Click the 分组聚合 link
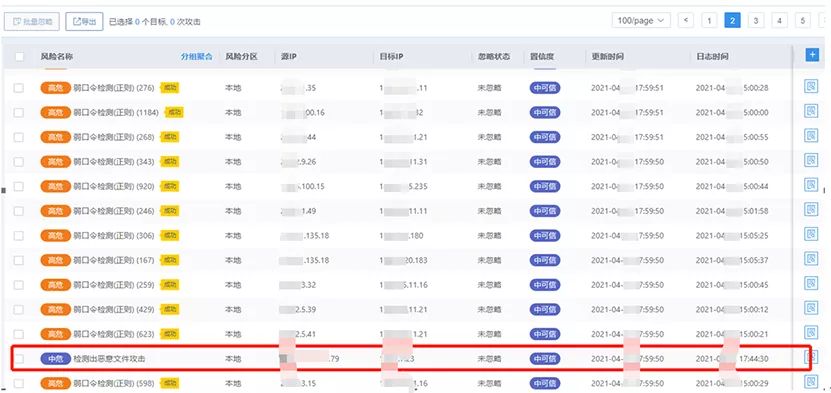Viewport: 831px width, 393px height. tap(197, 57)
